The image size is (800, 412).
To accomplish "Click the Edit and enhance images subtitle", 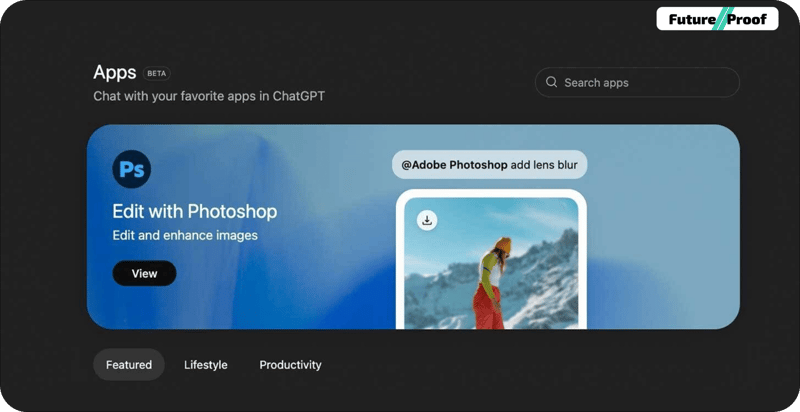I will [185, 236].
